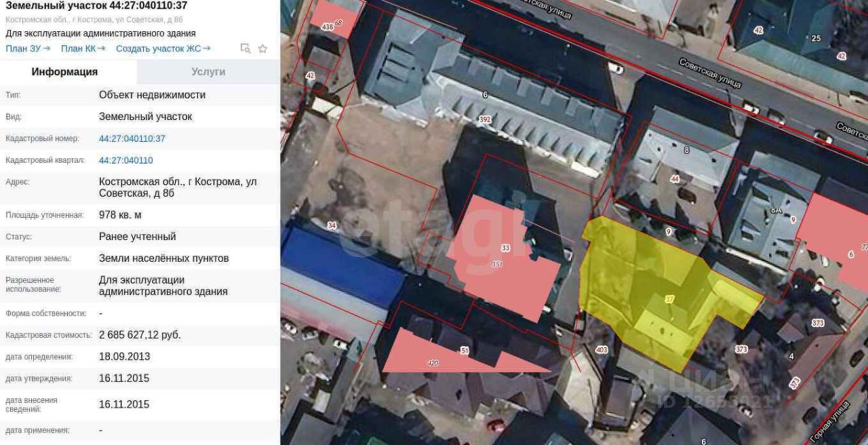Image resolution: width=868 pixels, height=445 pixels.
Task: Select parcel 392 on the map
Action: tap(484, 119)
